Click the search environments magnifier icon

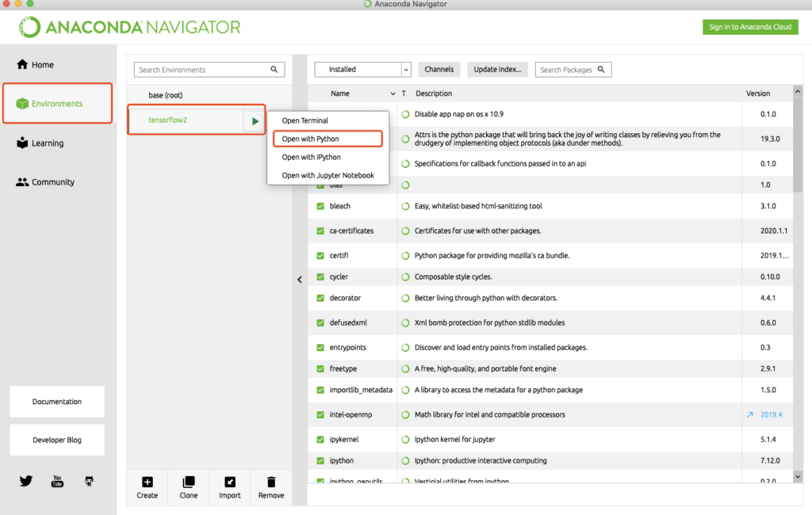point(274,70)
